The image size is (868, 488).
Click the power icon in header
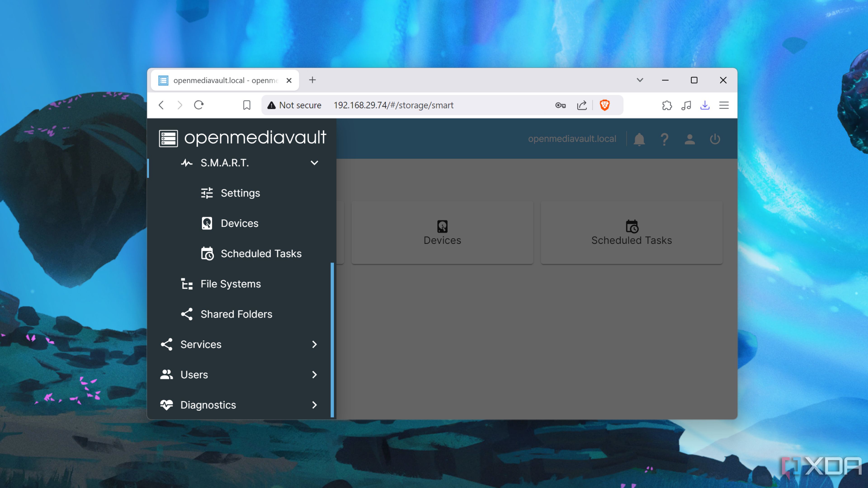(x=715, y=139)
